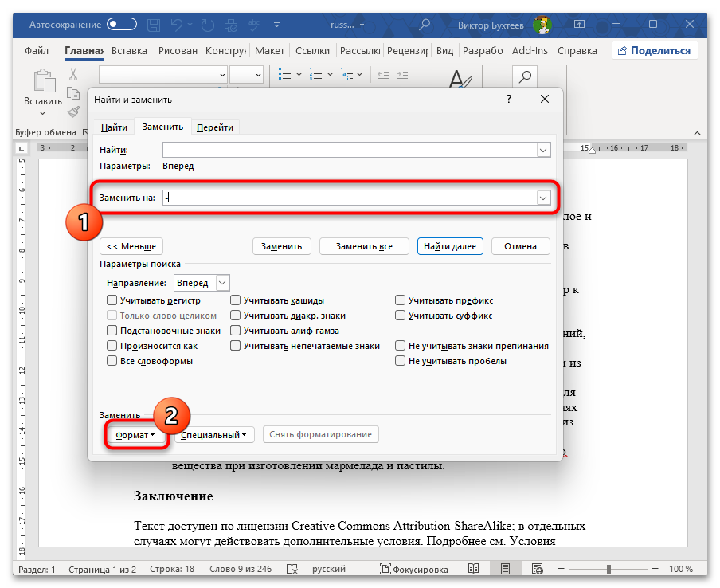Toggle the AutoSave switch

(122, 25)
